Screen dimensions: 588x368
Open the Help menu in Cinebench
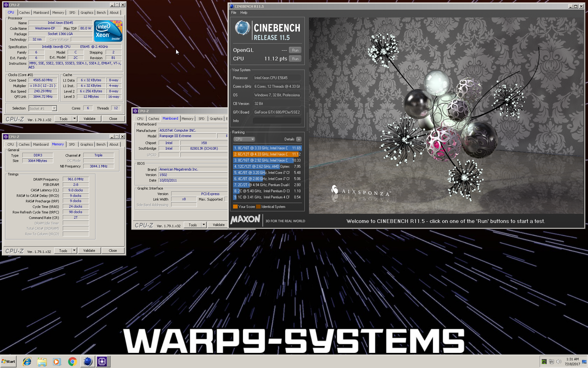(x=244, y=13)
